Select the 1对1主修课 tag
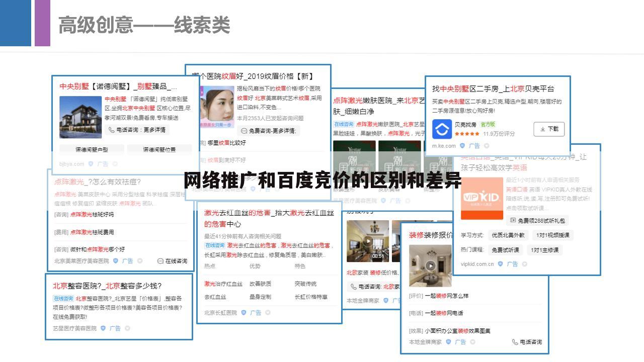This screenshot has width=644, height=362. click(x=544, y=250)
